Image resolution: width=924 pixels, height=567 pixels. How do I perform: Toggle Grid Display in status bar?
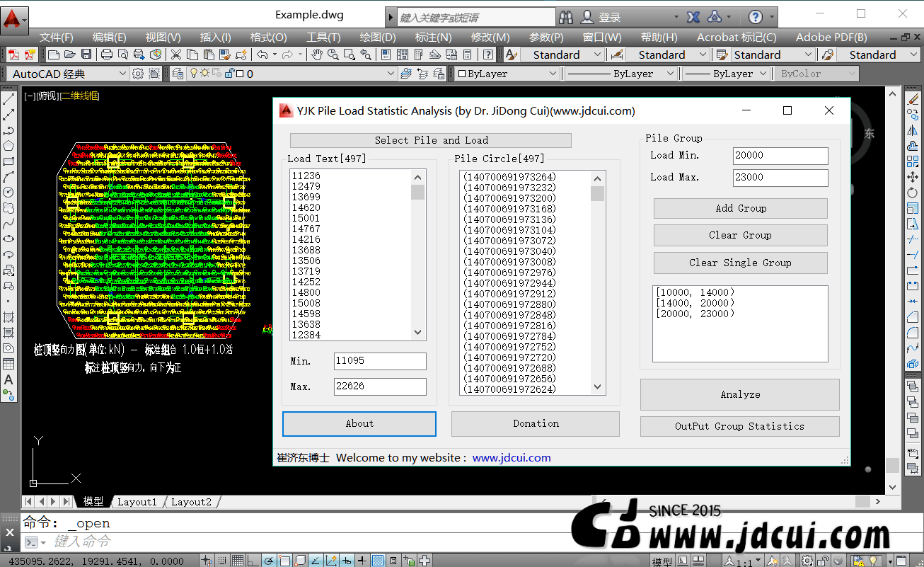tap(237, 561)
